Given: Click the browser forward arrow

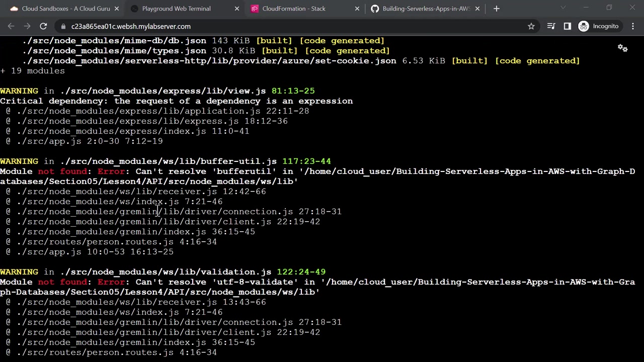Looking at the screenshot, I should point(27,26).
